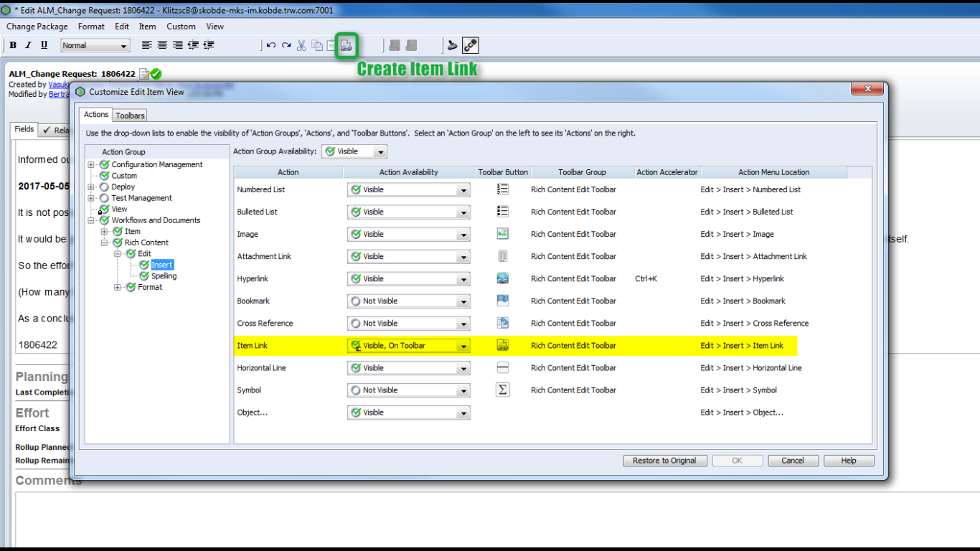Image resolution: width=980 pixels, height=551 pixels.
Task: Click the Create Item Link toolbar icon
Action: click(x=347, y=45)
